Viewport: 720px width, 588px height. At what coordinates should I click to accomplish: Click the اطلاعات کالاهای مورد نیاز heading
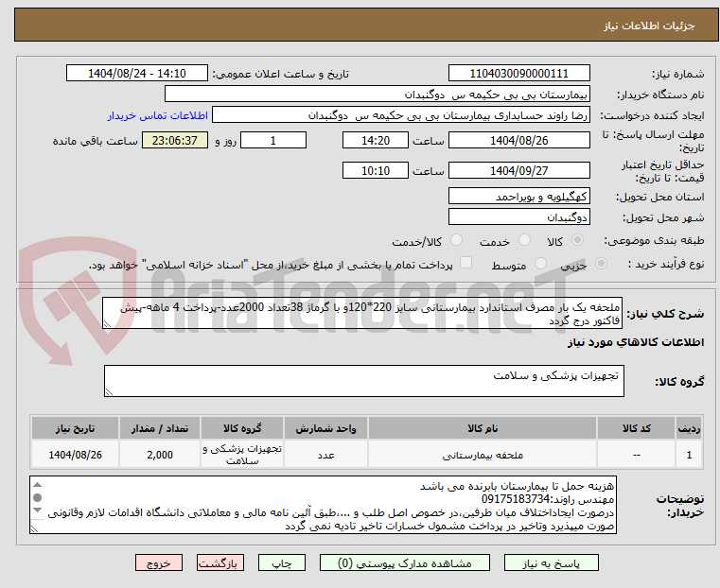tap(636, 342)
